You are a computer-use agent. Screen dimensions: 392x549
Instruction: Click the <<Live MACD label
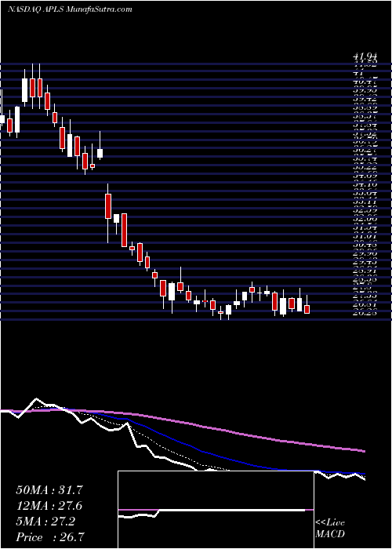(330, 529)
